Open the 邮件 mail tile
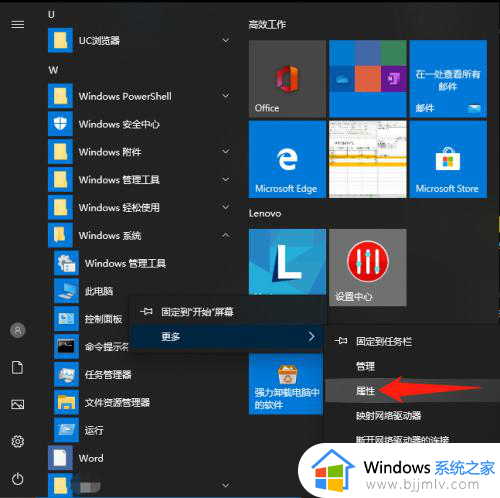 (x=448, y=79)
